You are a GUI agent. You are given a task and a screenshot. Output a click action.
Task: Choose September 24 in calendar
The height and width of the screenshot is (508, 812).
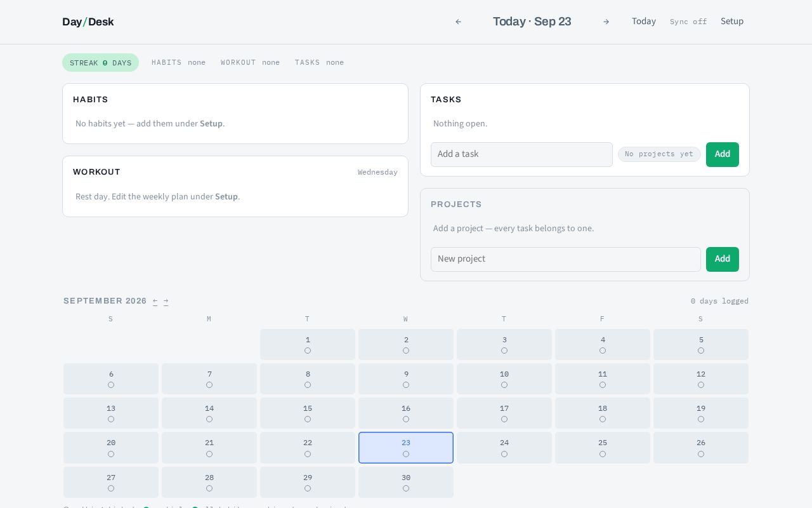[x=504, y=448]
